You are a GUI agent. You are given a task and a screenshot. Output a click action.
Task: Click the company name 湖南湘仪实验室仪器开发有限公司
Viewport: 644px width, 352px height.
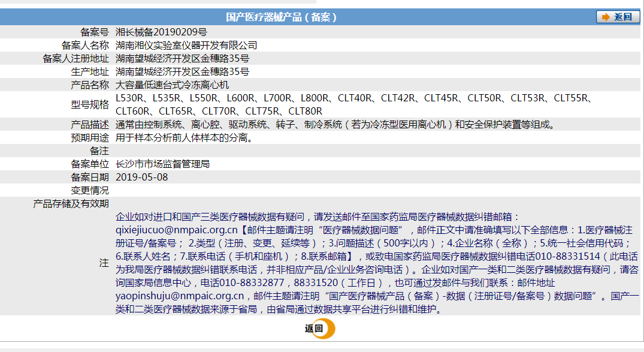click(x=187, y=44)
